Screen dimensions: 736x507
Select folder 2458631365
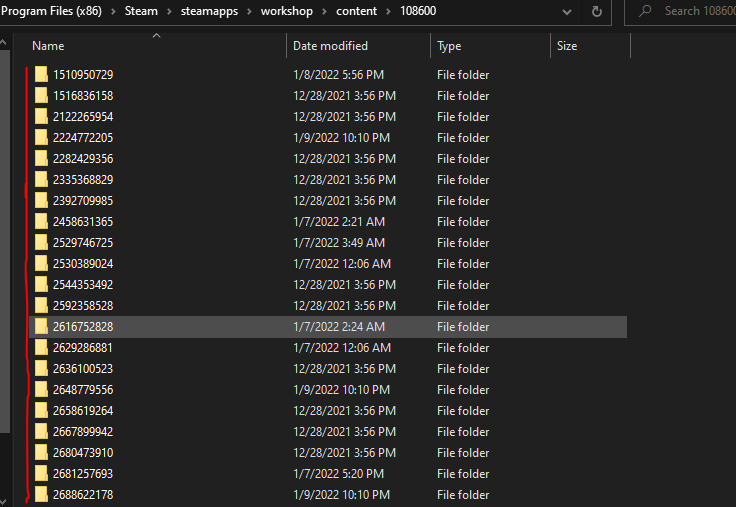tap(83, 222)
